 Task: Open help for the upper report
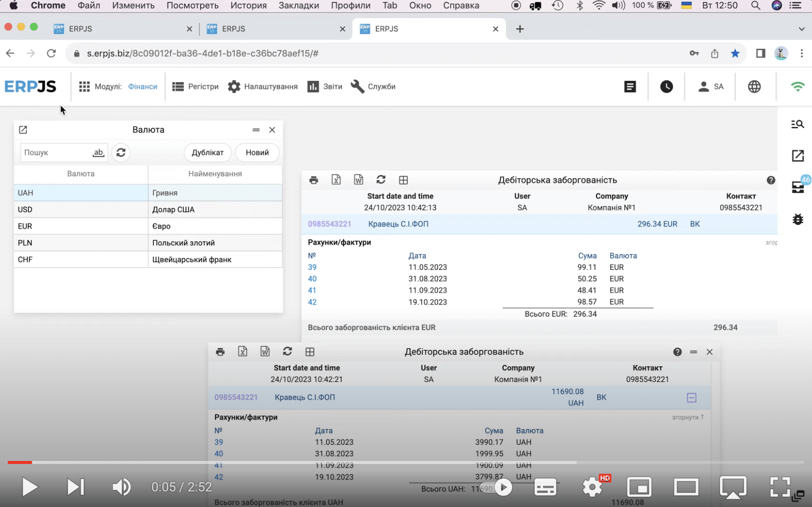click(771, 180)
